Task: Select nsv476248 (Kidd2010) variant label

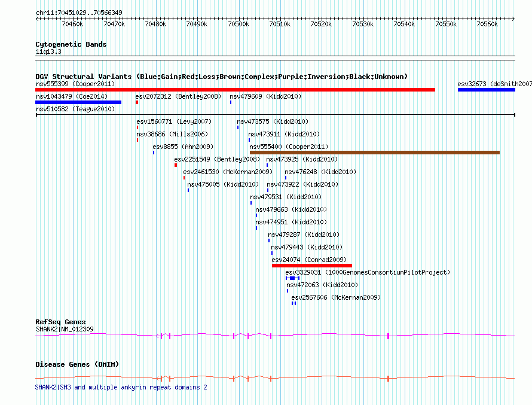Action: [x=320, y=172]
